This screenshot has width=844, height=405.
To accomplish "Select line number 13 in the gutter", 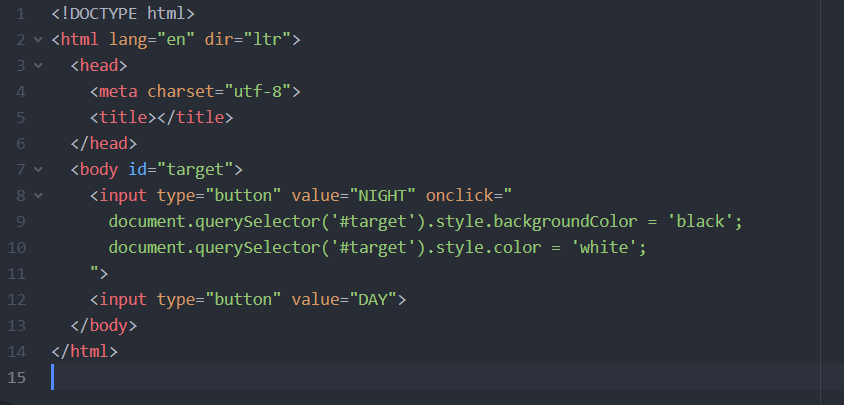I will click(x=16, y=325).
